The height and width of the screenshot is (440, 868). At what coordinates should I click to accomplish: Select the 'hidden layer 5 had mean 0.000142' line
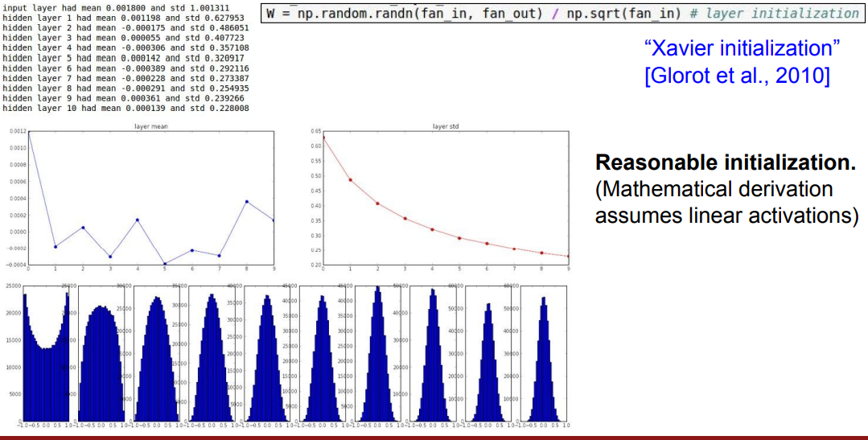pyautogui.click(x=123, y=58)
